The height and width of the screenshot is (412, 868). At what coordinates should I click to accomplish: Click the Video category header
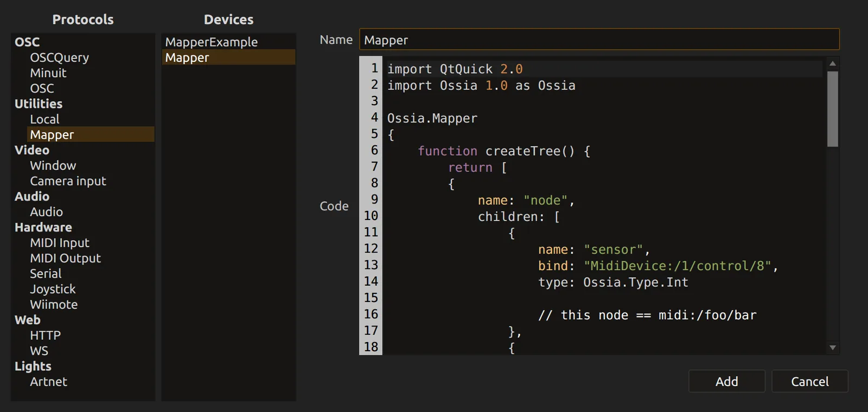click(32, 150)
